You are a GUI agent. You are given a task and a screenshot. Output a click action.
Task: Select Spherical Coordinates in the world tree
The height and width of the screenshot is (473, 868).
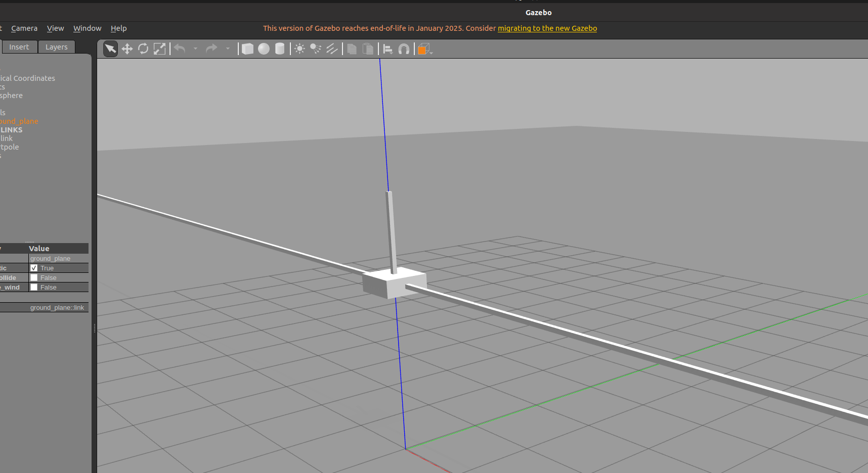[27, 78]
